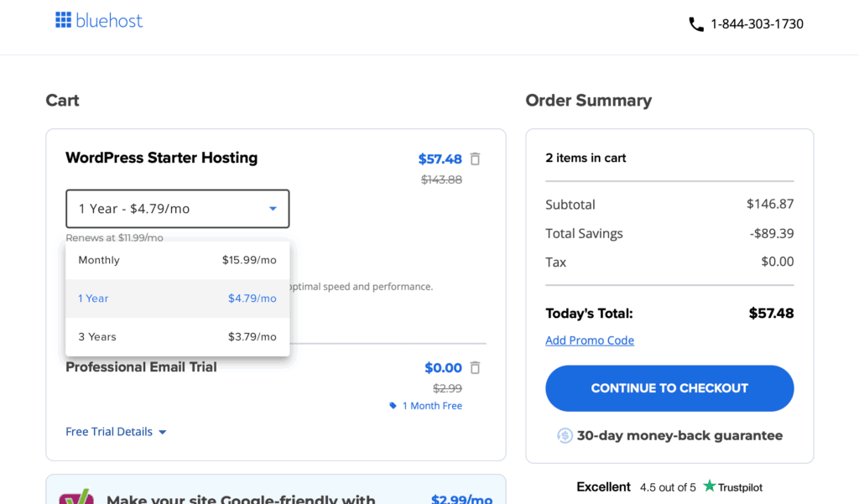Choose the 1 Year $4.79/mo option
Viewport: 859px width, 504px height.
(177, 299)
